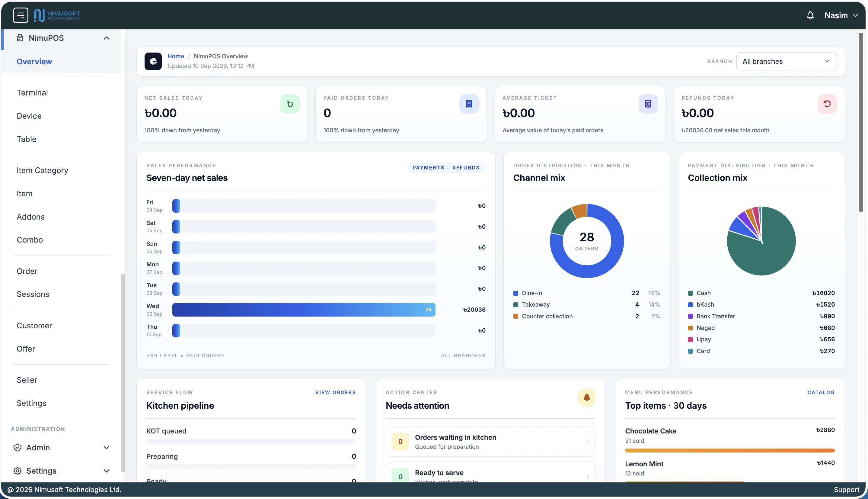Go to Order page
This screenshot has width=868, height=499.
27,271
